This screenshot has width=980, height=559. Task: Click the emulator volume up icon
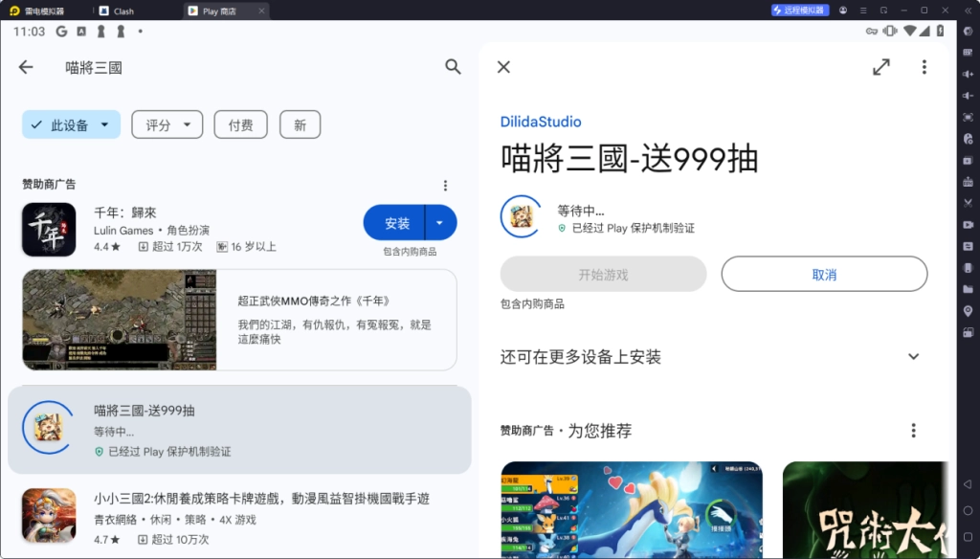point(969,74)
